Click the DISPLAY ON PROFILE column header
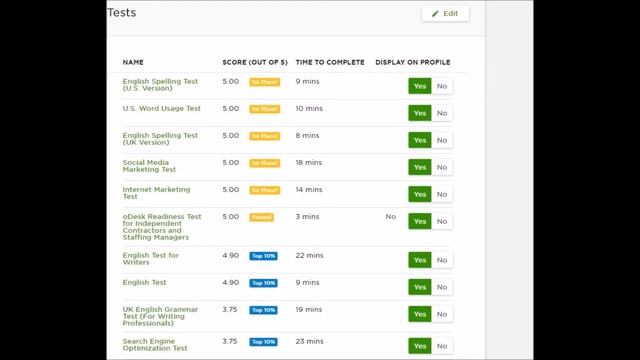 (413, 62)
